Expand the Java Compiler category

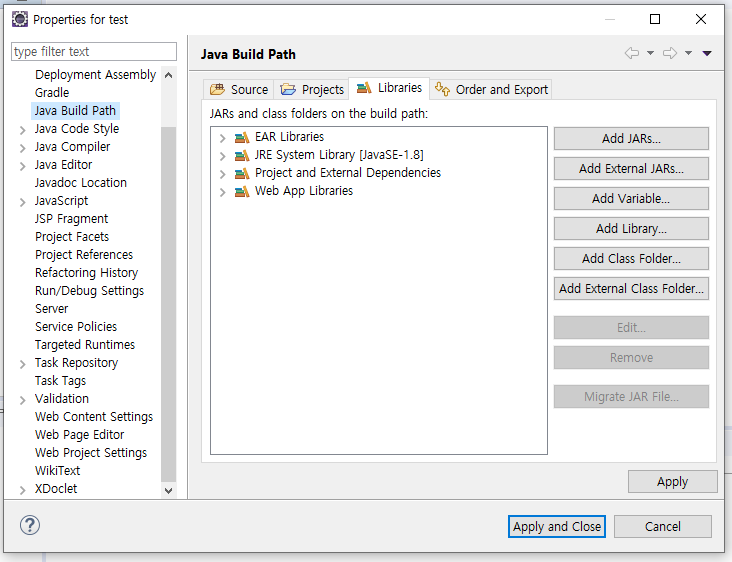click(22, 148)
